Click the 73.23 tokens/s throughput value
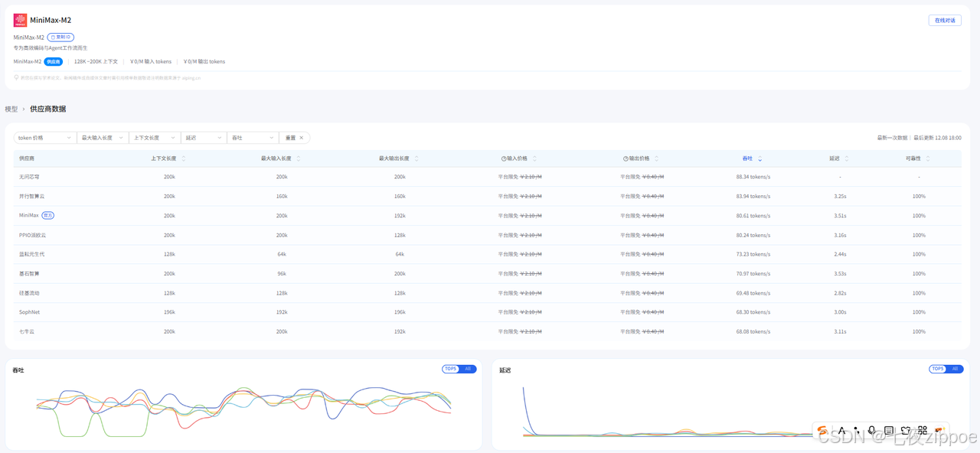The height and width of the screenshot is (453, 980). [753, 254]
